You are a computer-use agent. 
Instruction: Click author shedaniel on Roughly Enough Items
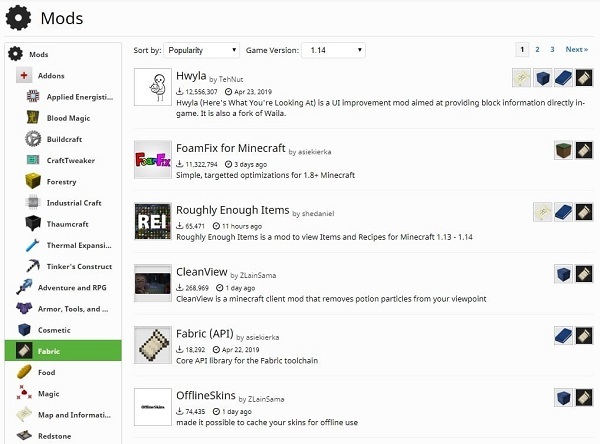pos(318,214)
